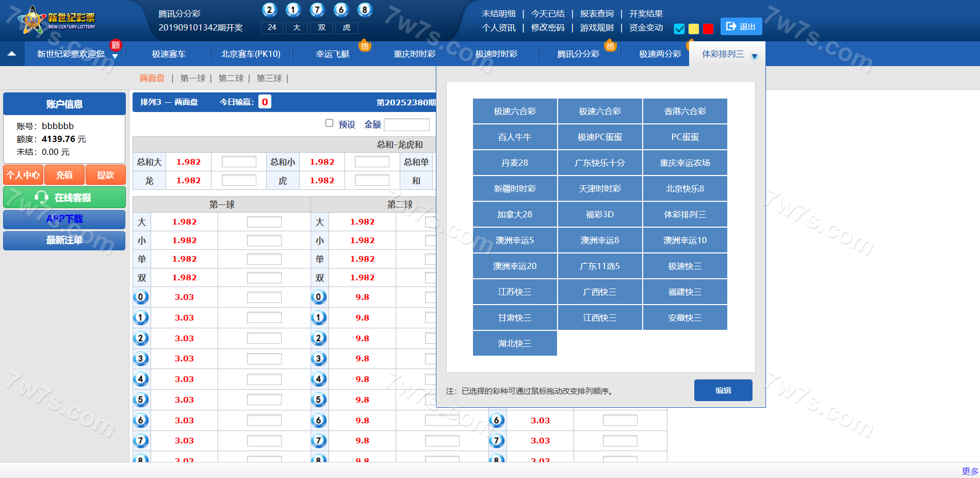Toggle the checked blue theme box
980x478 pixels.
[679, 29]
